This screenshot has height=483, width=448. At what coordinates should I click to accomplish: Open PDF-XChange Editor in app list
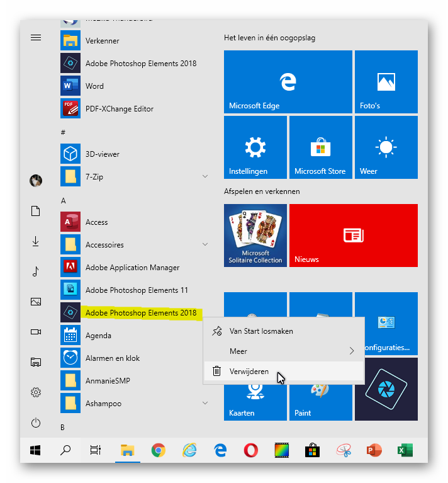coord(119,109)
